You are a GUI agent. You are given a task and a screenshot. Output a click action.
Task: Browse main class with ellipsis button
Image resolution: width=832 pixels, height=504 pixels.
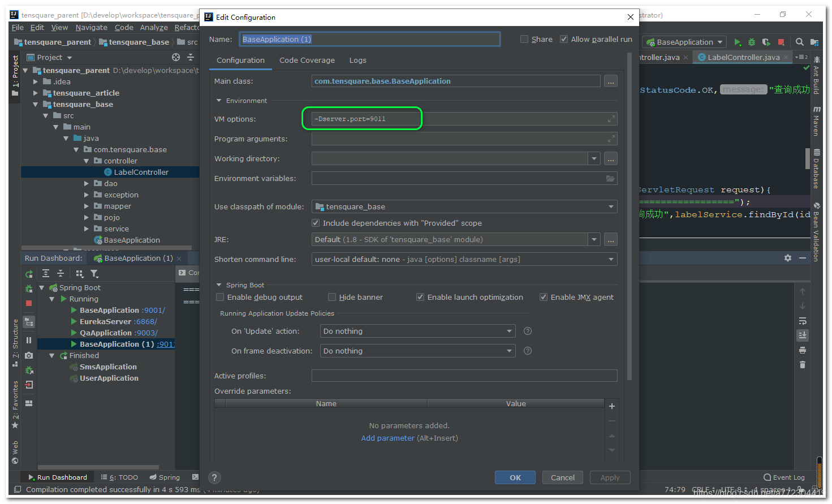coord(611,81)
